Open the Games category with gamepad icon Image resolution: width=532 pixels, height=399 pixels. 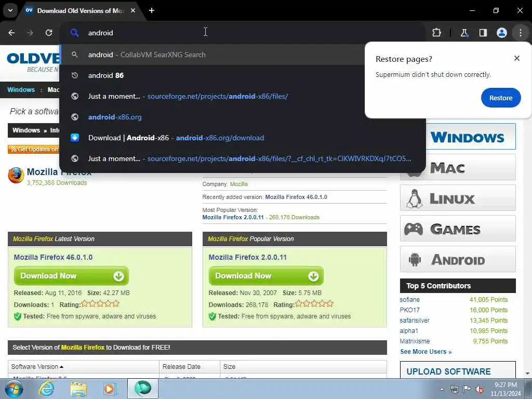[x=458, y=229]
